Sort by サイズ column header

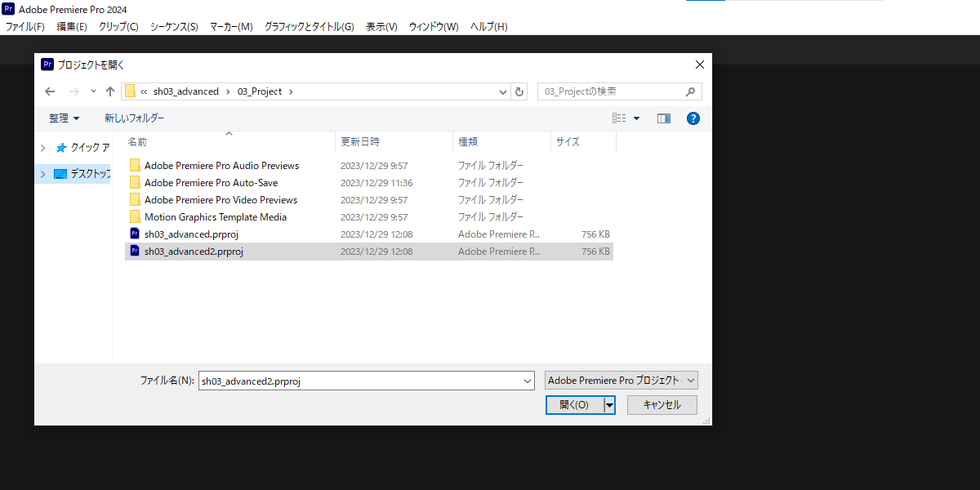(583, 141)
